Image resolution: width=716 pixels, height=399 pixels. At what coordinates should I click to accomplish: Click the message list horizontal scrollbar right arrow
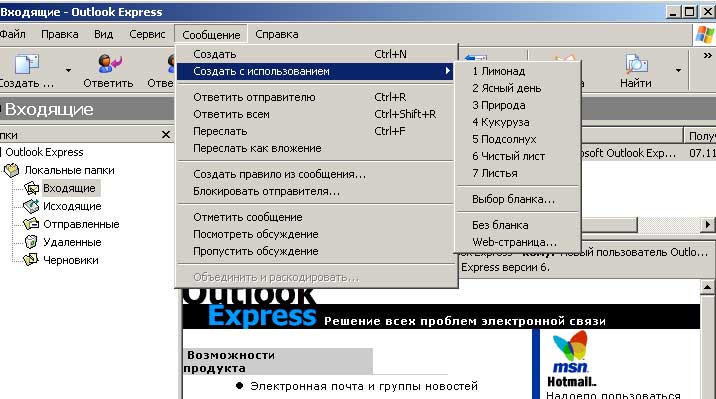tap(707, 225)
